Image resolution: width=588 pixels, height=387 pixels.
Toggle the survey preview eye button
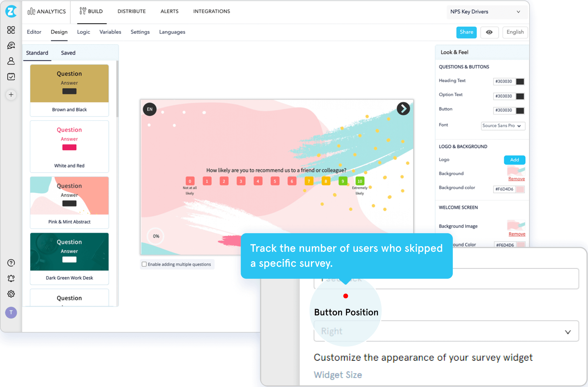click(489, 32)
